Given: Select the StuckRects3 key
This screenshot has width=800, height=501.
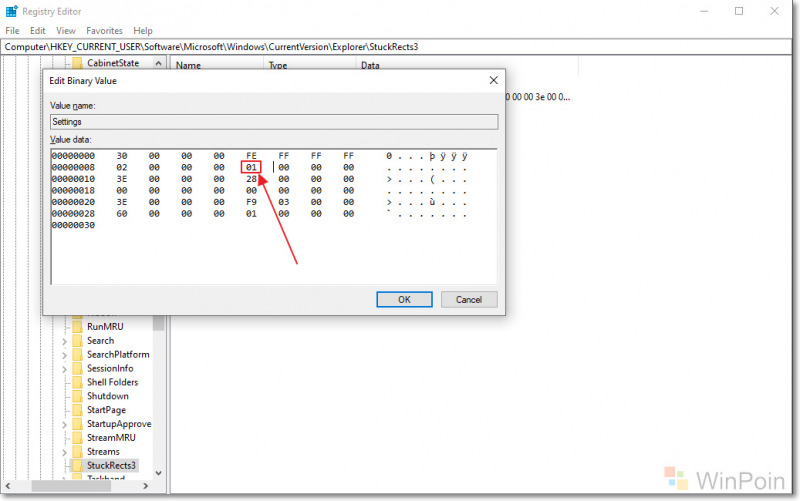Looking at the screenshot, I should click(x=111, y=465).
